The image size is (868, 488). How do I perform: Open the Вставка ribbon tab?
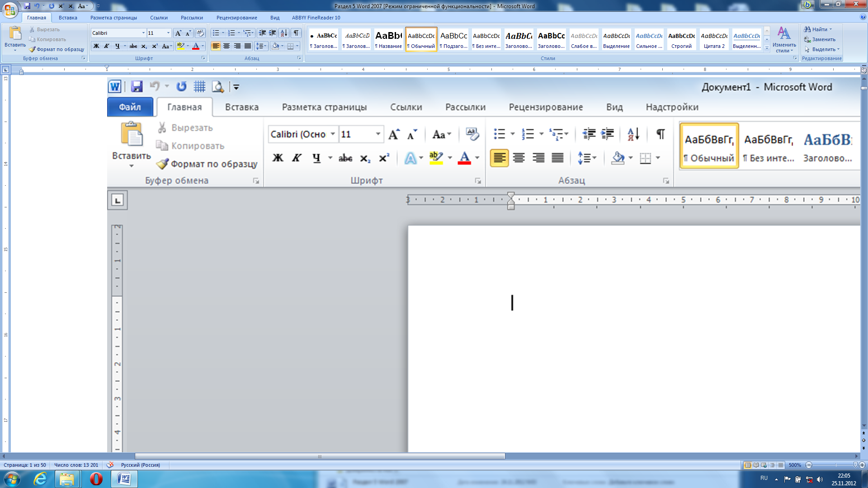241,107
